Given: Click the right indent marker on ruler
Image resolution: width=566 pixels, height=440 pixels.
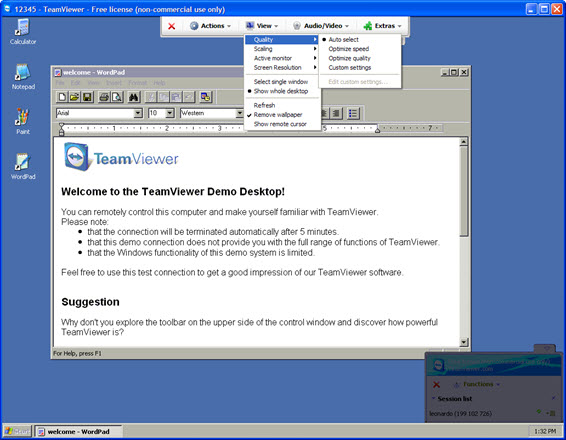Looking at the screenshot, I should (x=378, y=130).
